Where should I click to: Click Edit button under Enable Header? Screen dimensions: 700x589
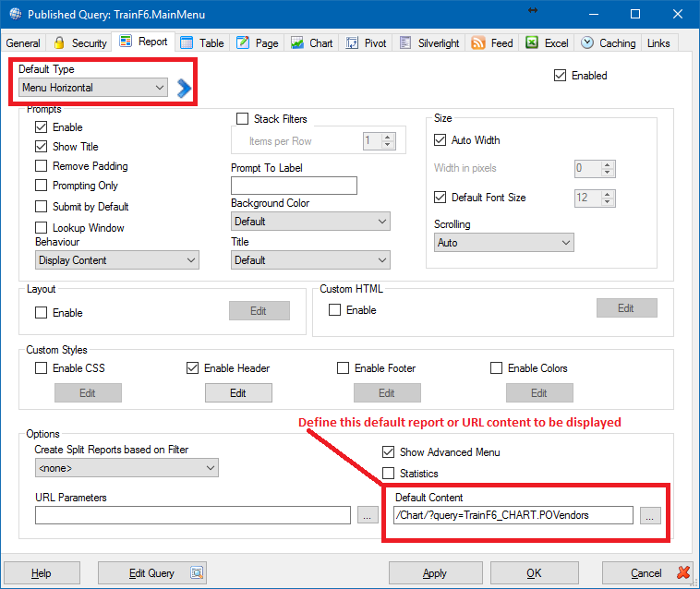(x=238, y=392)
